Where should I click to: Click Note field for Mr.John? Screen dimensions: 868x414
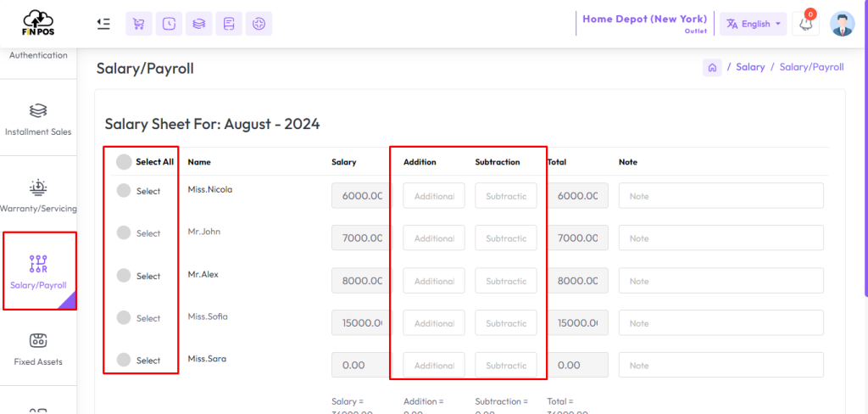tap(721, 238)
